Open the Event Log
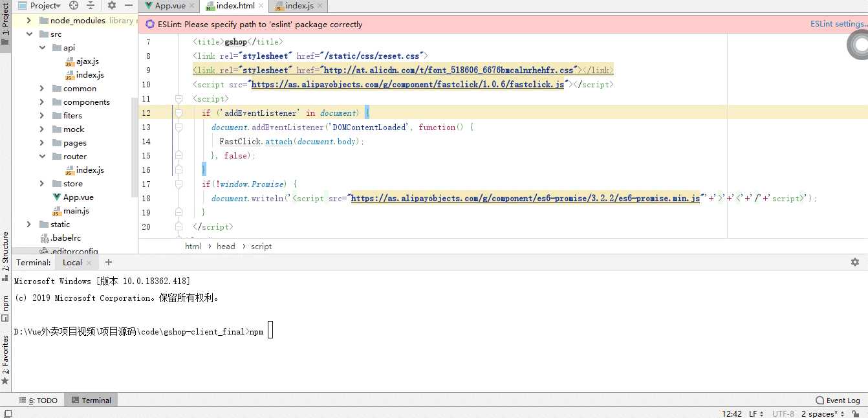Image resolution: width=868 pixels, height=418 pixels. point(838,401)
